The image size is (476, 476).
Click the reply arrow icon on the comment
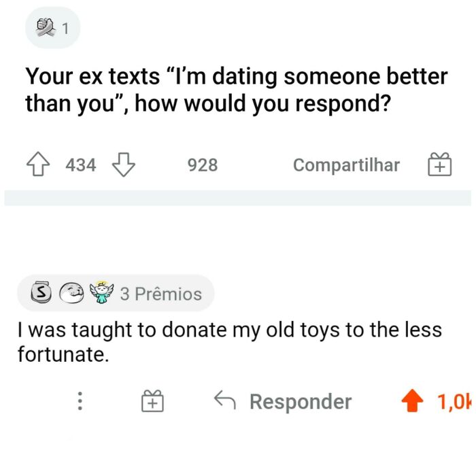[224, 401]
